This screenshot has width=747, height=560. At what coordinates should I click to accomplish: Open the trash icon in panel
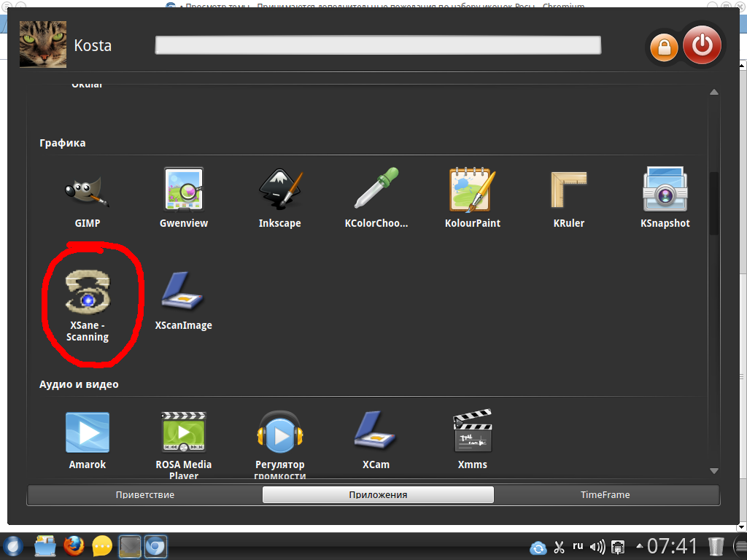coord(716,546)
